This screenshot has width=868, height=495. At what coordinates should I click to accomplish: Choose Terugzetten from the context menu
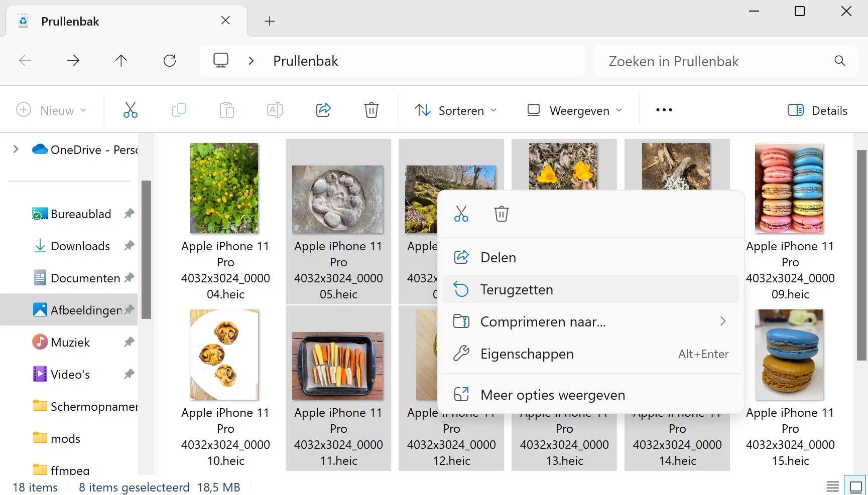click(517, 289)
